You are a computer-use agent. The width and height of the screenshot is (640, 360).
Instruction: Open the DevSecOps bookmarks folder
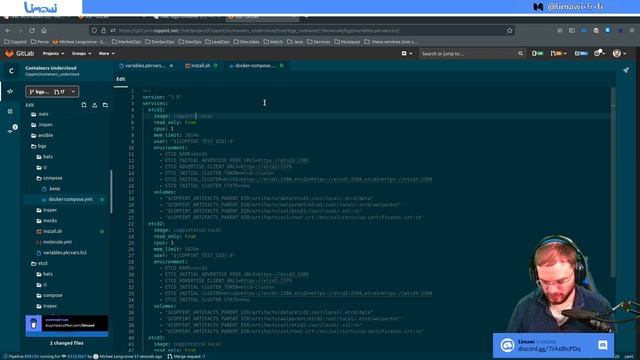pos(160,42)
